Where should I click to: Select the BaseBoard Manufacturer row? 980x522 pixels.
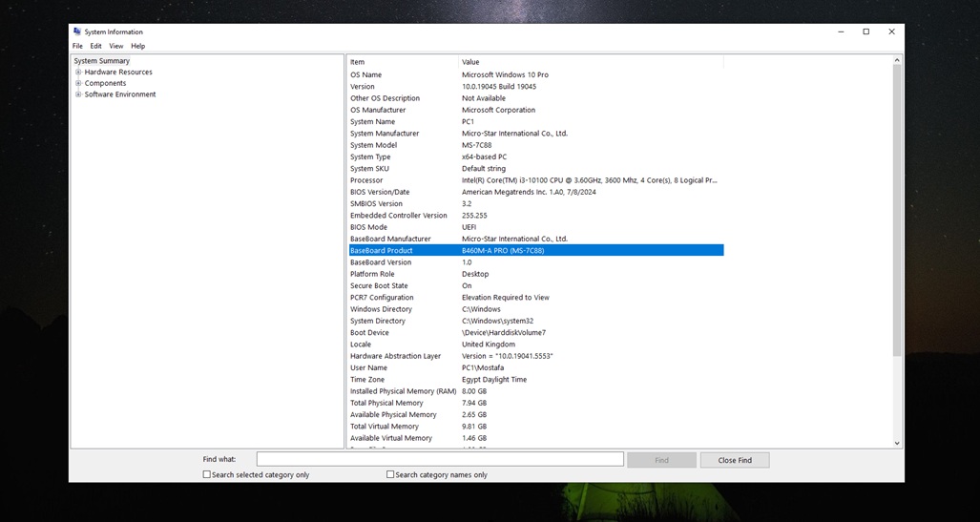pos(536,239)
